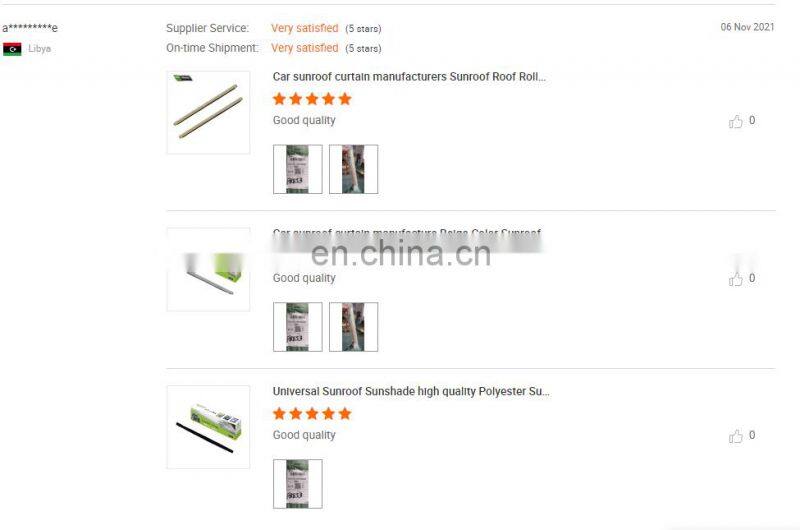Open the green box product thumbnail in the second review
800x530 pixels.
(x=208, y=269)
